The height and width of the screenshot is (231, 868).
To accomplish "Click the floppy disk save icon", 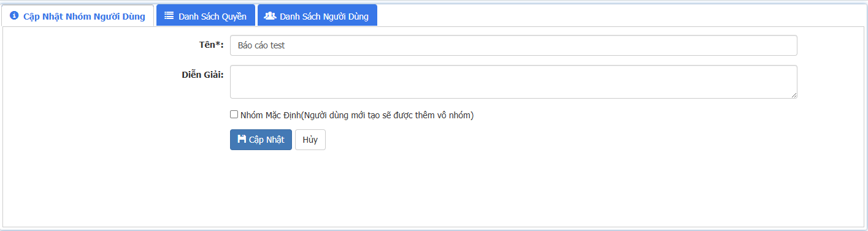I will (242, 139).
